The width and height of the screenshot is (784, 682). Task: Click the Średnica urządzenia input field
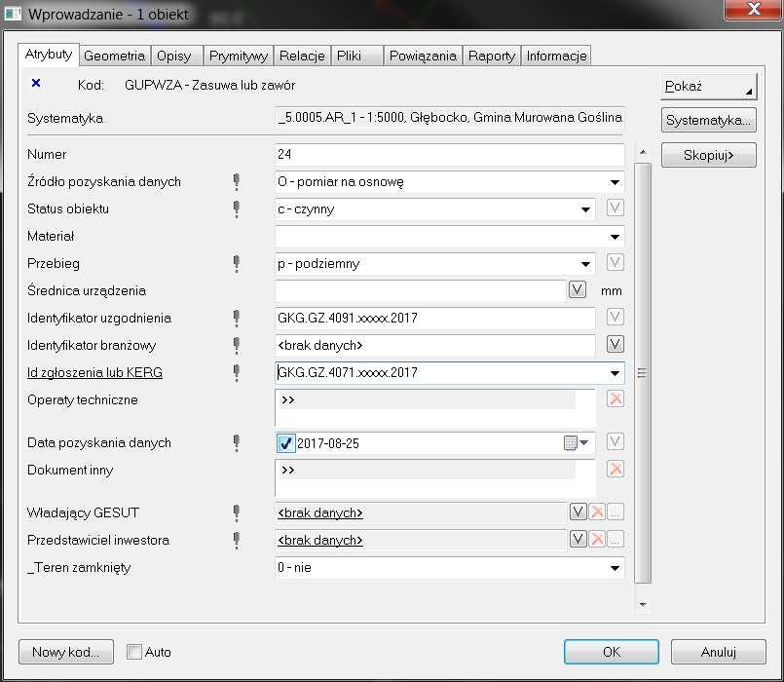421,290
